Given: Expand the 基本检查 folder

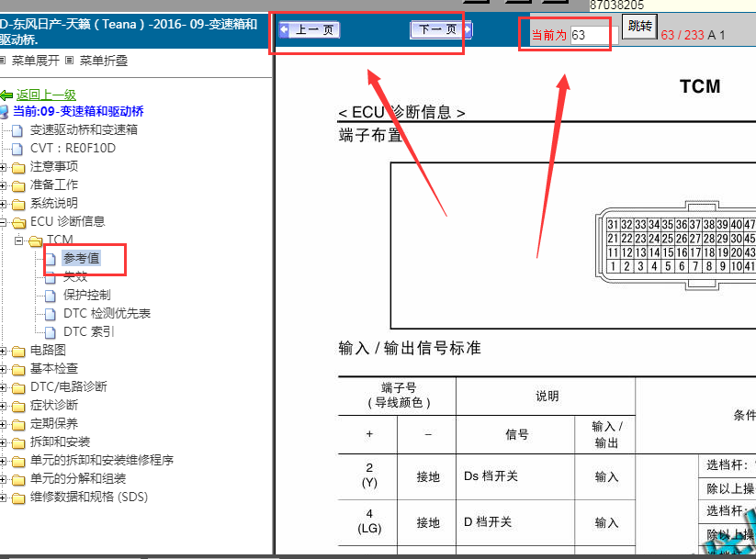Looking at the screenshot, I should pyautogui.click(x=3, y=369).
